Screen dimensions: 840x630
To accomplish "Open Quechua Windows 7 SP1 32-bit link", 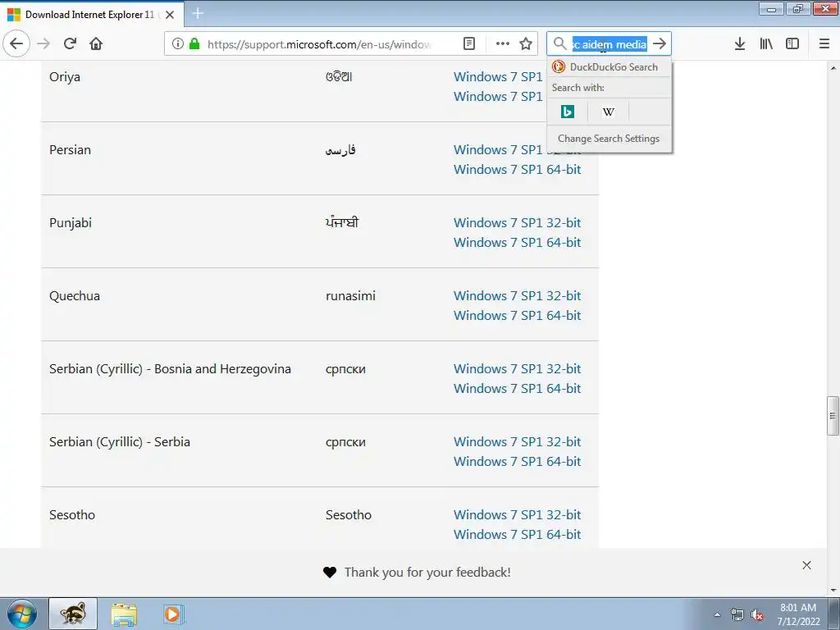I will coord(517,295).
